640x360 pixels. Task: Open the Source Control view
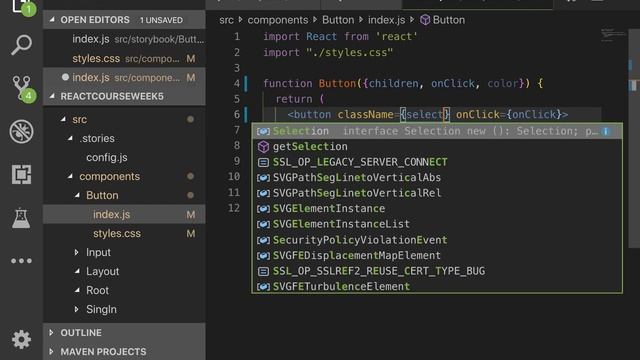click(22, 88)
